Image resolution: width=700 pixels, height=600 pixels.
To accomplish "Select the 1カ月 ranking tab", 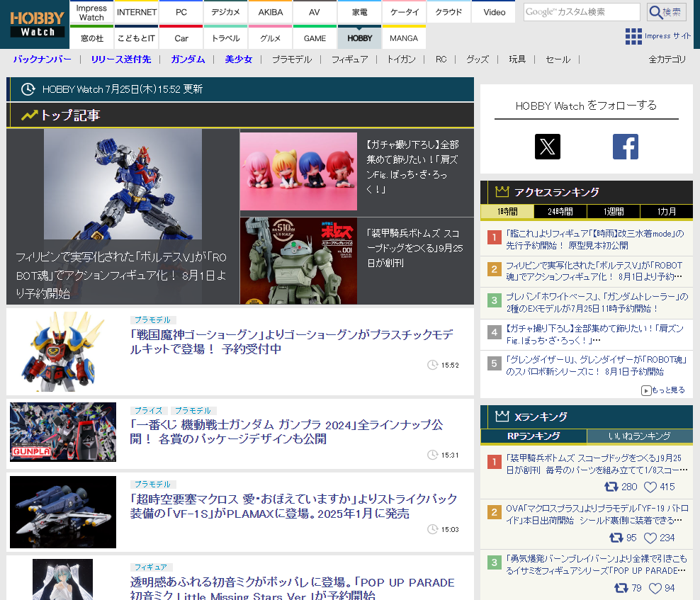I will [667, 212].
